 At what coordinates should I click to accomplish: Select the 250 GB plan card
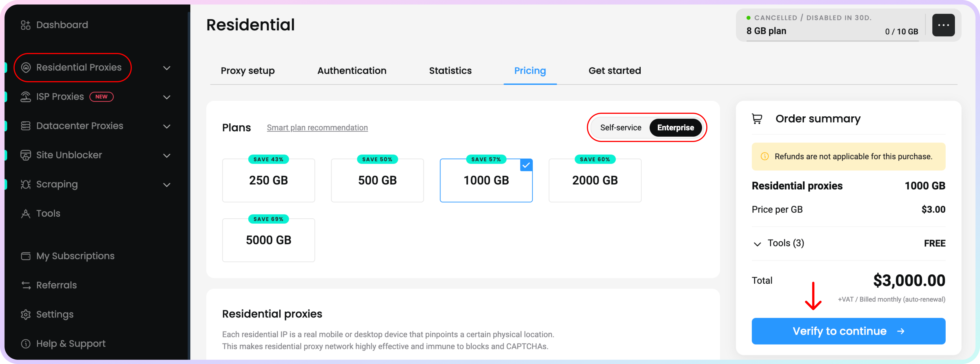pos(268,181)
